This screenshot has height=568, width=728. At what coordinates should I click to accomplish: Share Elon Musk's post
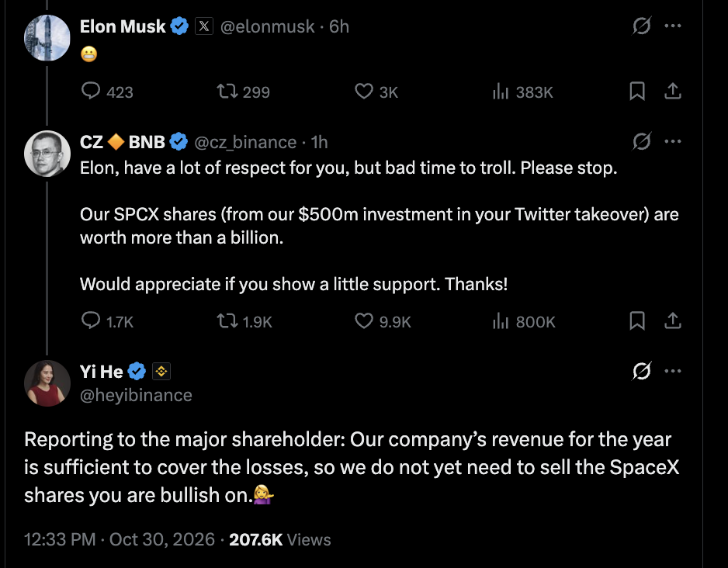tap(672, 91)
